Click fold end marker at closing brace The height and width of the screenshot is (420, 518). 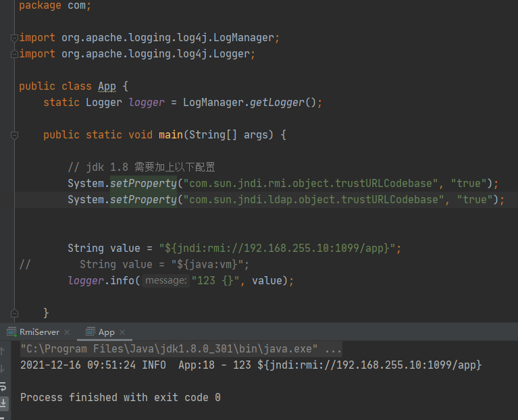click(x=14, y=313)
